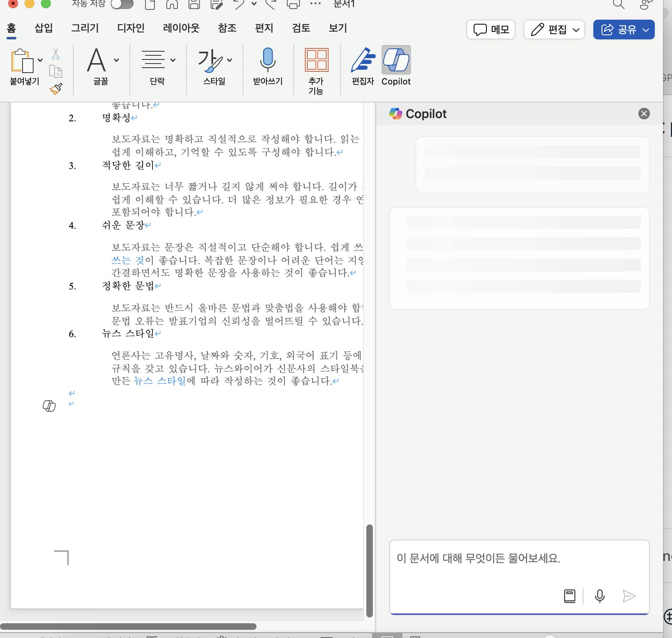Open Copilot prompt guide book icon

[x=570, y=596]
